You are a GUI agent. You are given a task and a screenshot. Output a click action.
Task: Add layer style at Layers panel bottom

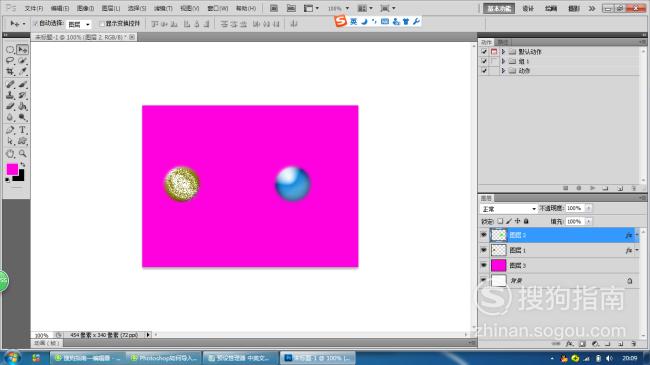click(570, 344)
